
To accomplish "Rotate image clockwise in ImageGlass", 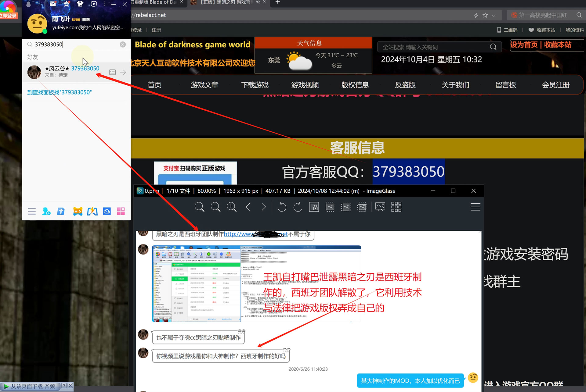I will (298, 207).
